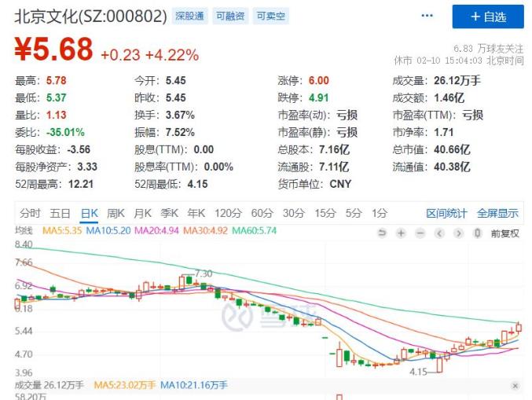The image size is (532, 400).
Task: Select the 季K quarterly tab
Action: click(x=169, y=214)
